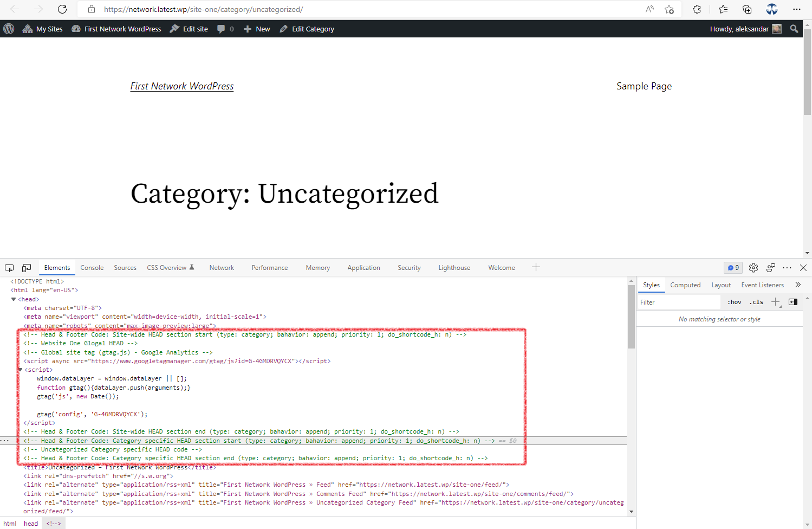Open the Security tab
The width and height of the screenshot is (812, 529).
click(409, 268)
